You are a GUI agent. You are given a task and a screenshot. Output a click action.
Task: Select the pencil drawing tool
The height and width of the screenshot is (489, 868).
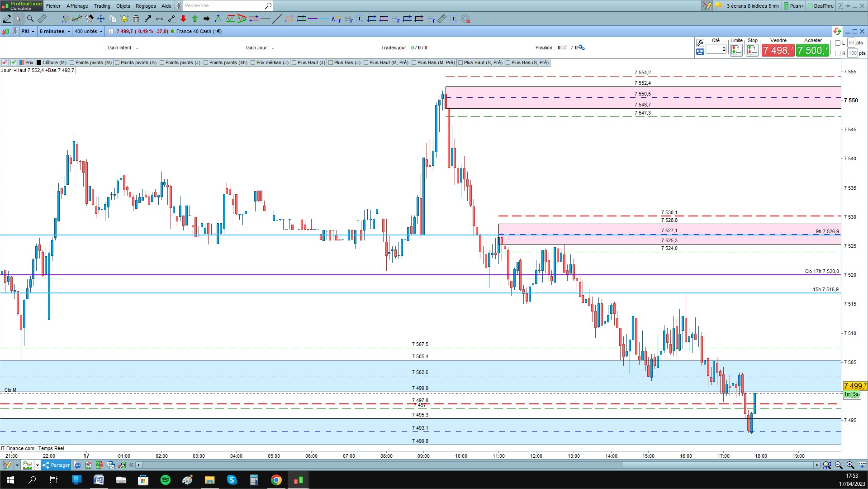point(7,19)
